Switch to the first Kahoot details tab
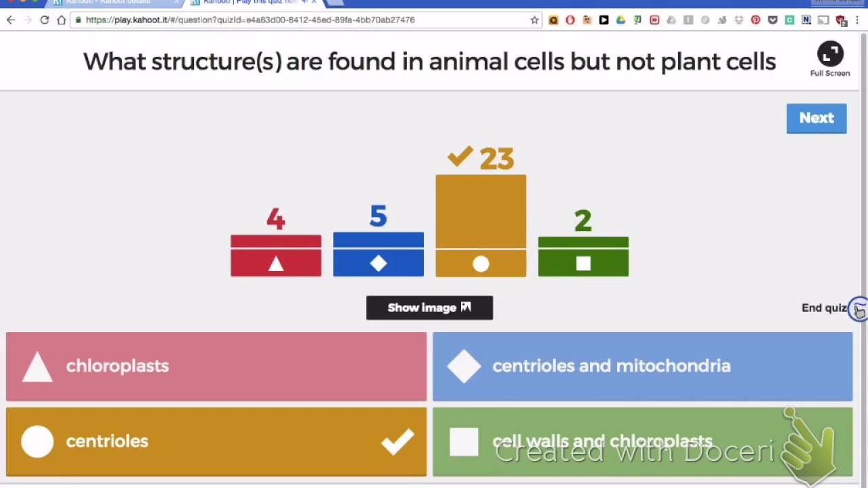Image resolution: width=868 pixels, height=488 pixels. click(108, 3)
